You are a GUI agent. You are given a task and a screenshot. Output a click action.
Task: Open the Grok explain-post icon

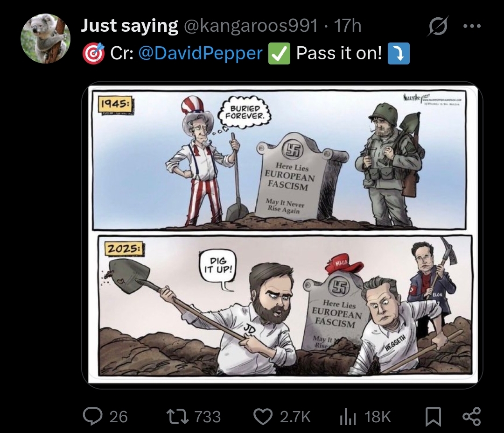438,26
